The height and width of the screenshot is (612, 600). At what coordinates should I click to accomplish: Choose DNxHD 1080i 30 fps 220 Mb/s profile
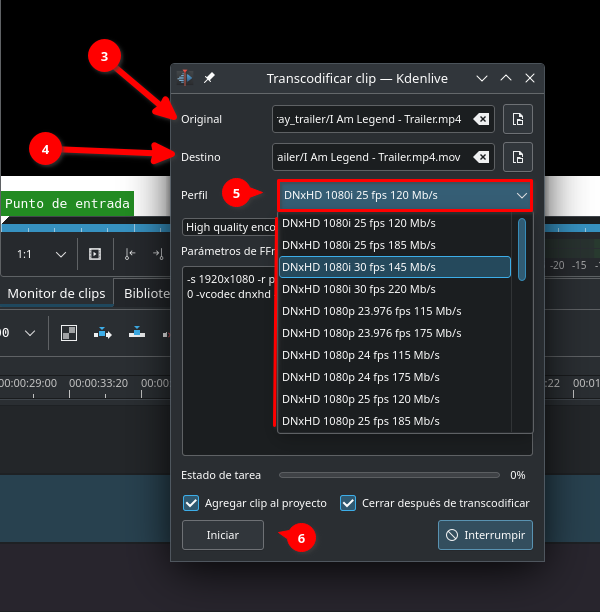point(395,289)
